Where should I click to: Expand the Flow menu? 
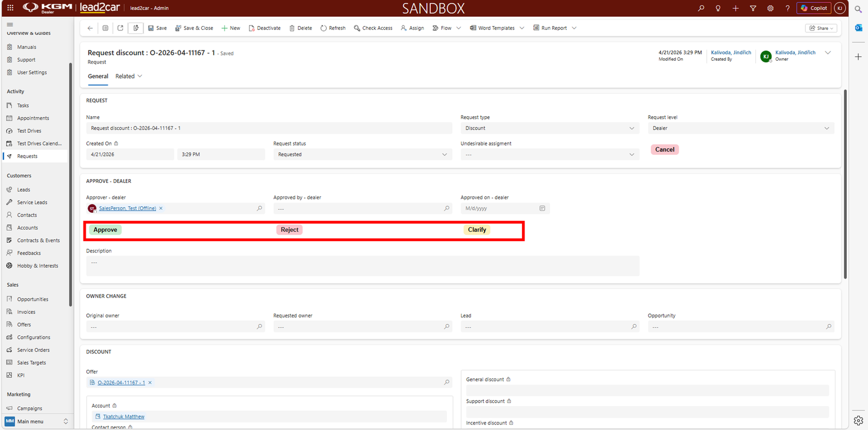click(458, 28)
